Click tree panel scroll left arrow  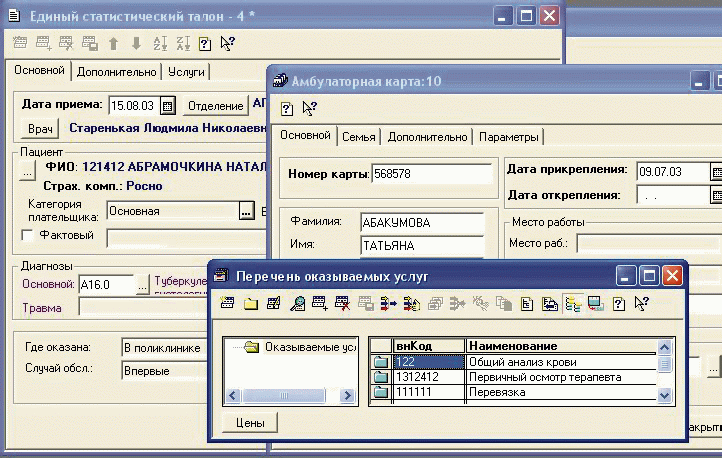point(233,395)
